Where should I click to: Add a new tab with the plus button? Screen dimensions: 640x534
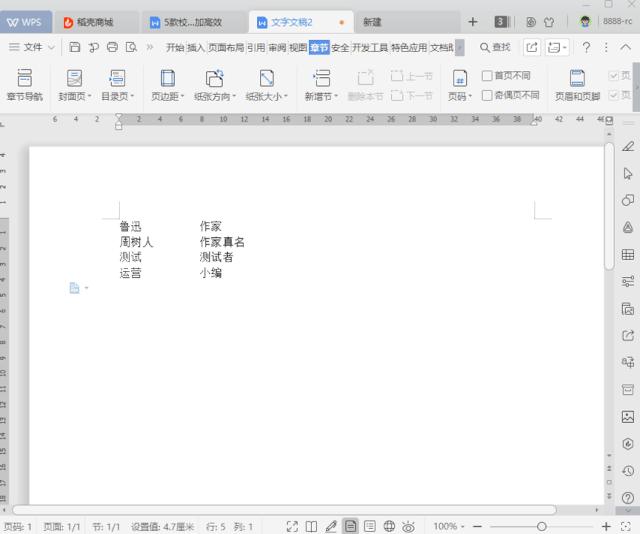473,22
